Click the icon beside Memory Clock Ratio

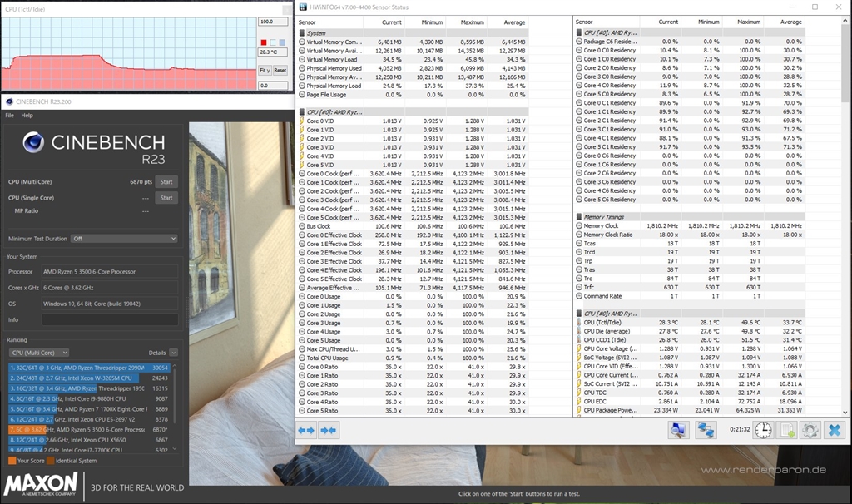pos(579,235)
